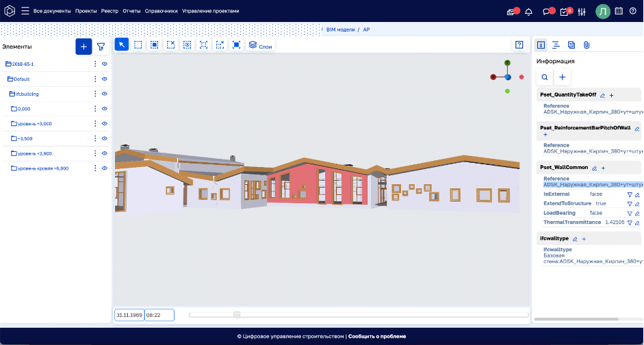Filter by IsExternal property
Viewport: 644px width, 345px height.
pyautogui.click(x=630, y=194)
